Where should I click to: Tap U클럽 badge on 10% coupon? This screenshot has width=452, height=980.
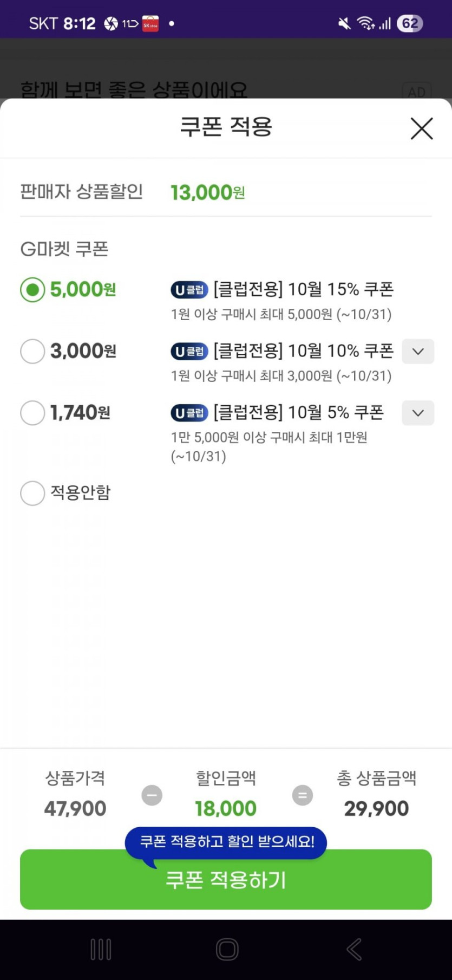click(x=189, y=352)
